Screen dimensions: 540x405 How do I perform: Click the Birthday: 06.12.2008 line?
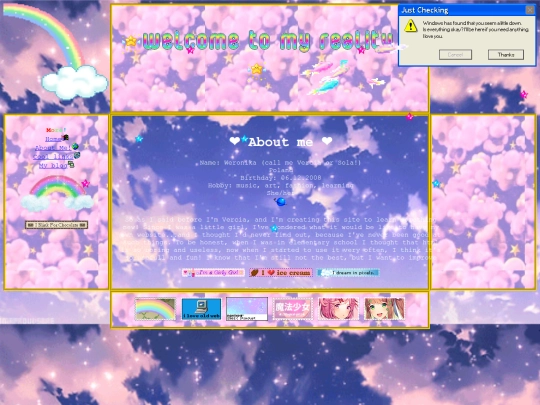[281, 178]
